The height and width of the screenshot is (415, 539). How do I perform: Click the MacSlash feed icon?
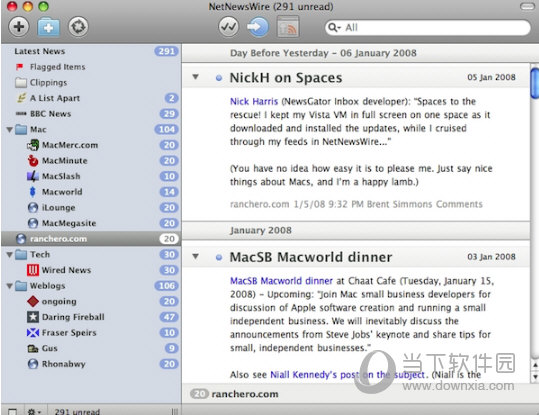tap(33, 176)
